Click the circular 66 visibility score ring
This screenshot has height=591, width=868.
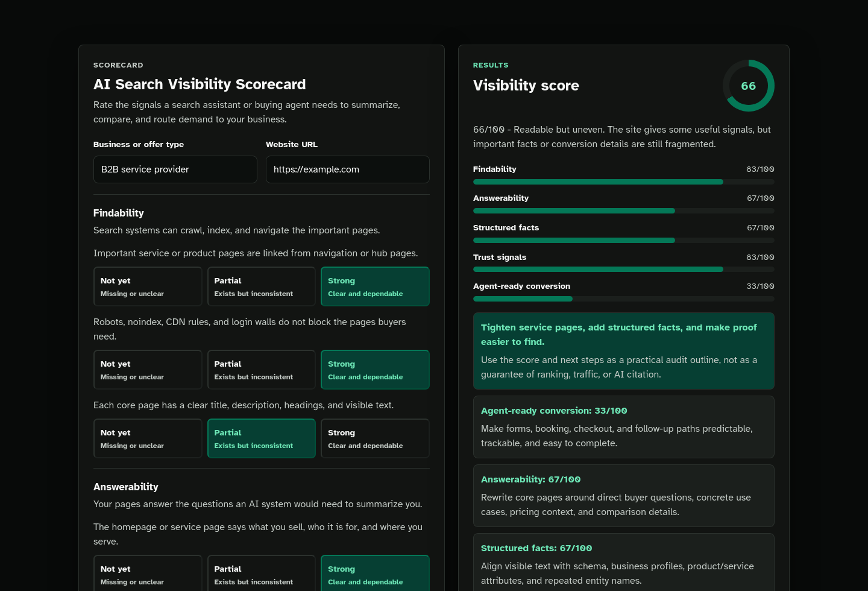[749, 86]
